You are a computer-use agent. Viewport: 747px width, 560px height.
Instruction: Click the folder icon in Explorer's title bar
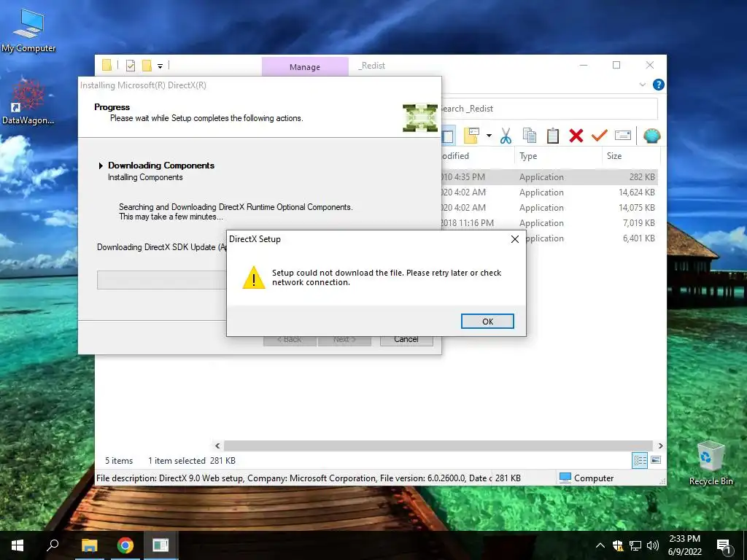coord(107,65)
